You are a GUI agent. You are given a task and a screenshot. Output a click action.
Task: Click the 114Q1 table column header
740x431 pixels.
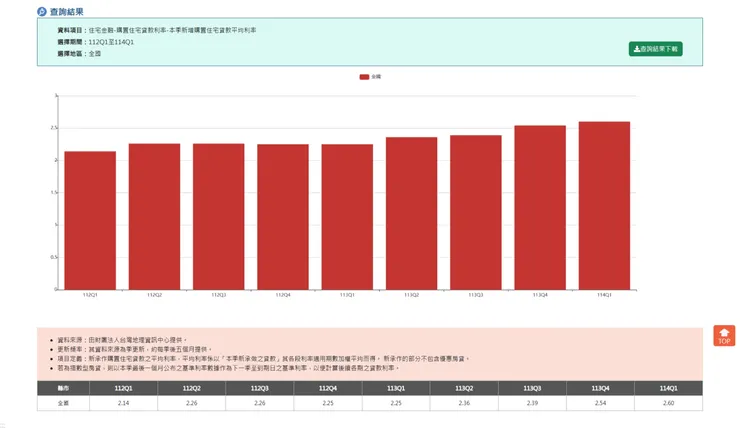(668, 388)
